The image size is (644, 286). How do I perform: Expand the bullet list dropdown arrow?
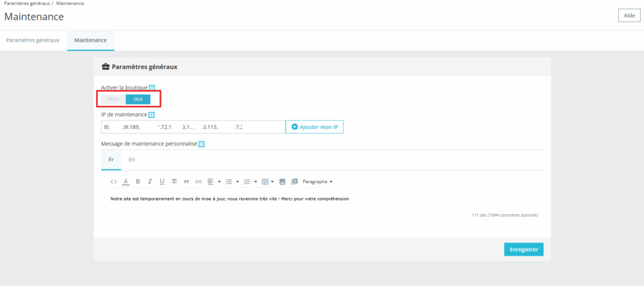237,181
